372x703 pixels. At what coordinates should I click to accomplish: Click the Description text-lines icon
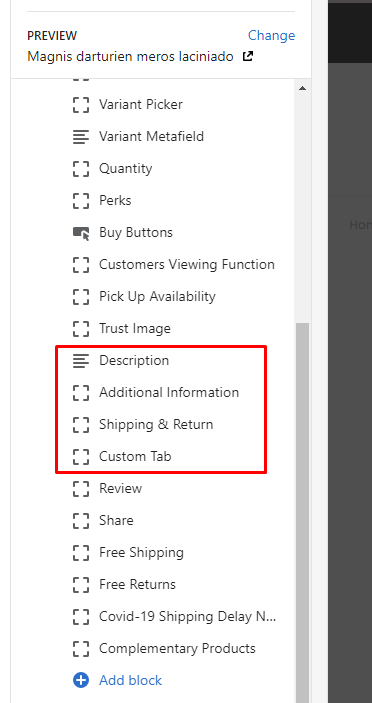click(x=81, y=361)
